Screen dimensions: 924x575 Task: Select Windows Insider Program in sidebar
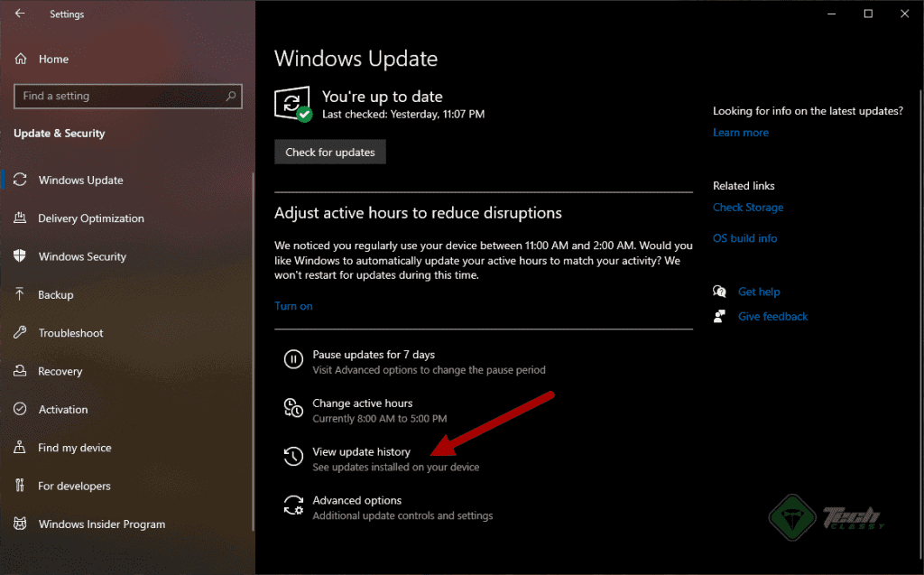[x=21, y=524]
